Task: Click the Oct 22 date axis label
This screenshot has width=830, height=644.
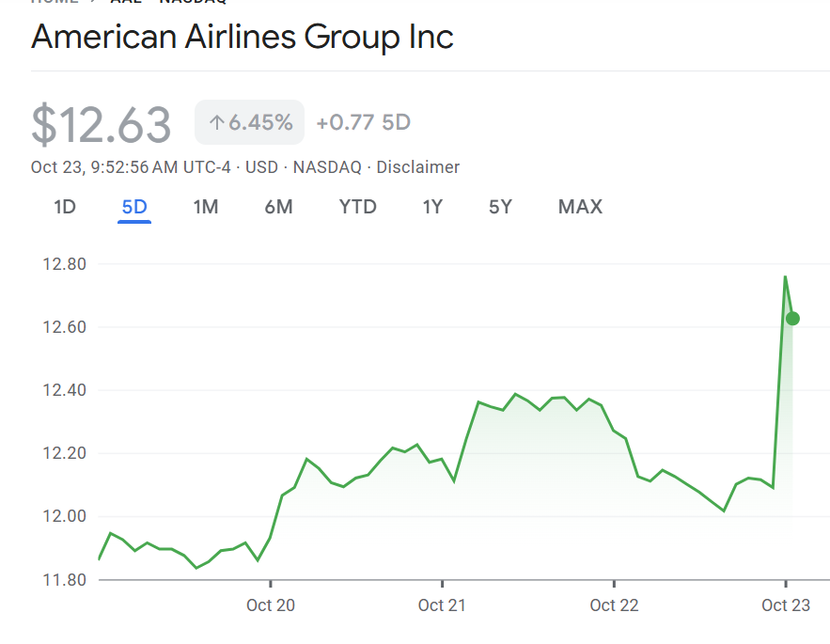Action: 614,605
